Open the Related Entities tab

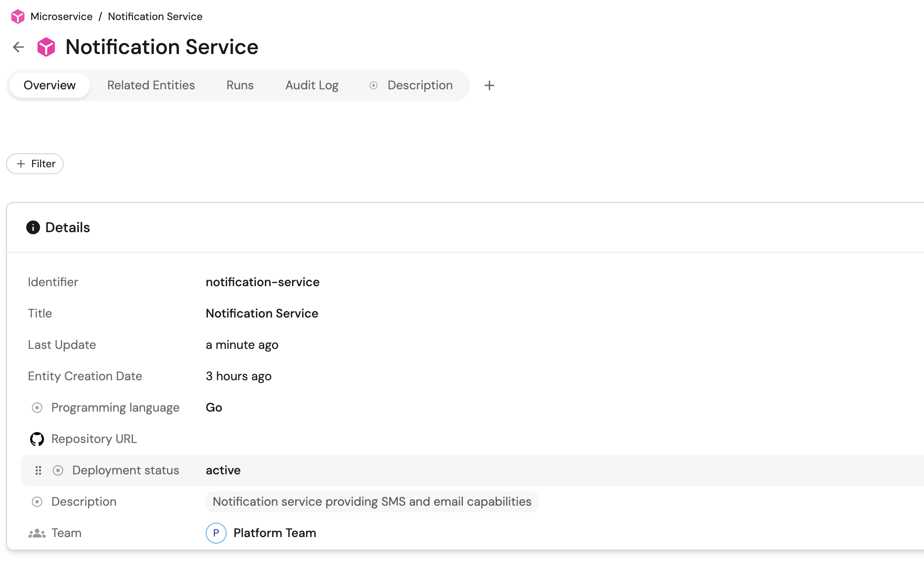pos(151,85)
